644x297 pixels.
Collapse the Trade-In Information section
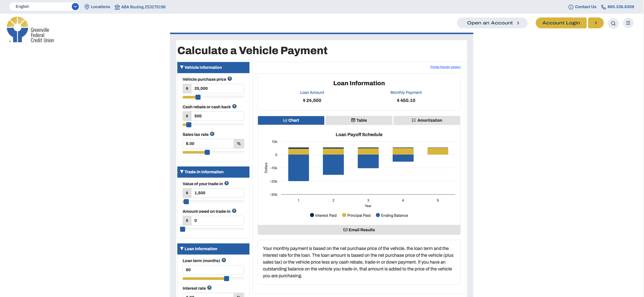tap(213, 172)
